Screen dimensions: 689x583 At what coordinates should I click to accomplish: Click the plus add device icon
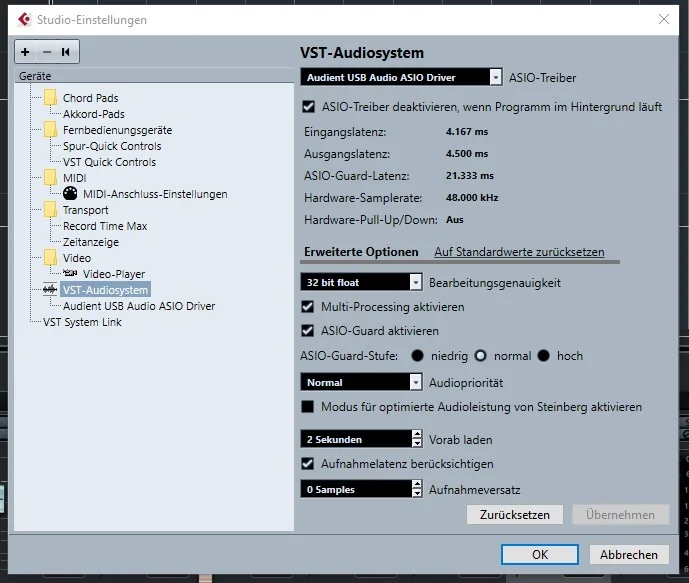25,52
